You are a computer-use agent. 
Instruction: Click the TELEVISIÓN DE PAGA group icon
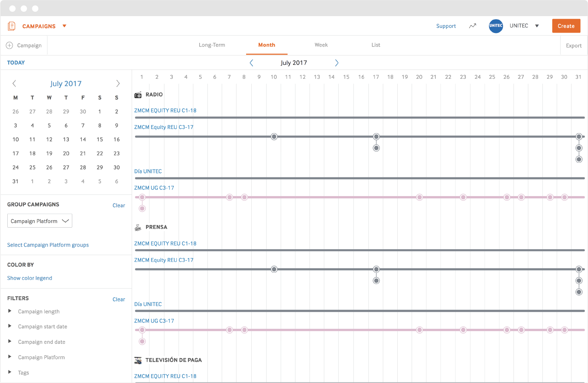138,360
